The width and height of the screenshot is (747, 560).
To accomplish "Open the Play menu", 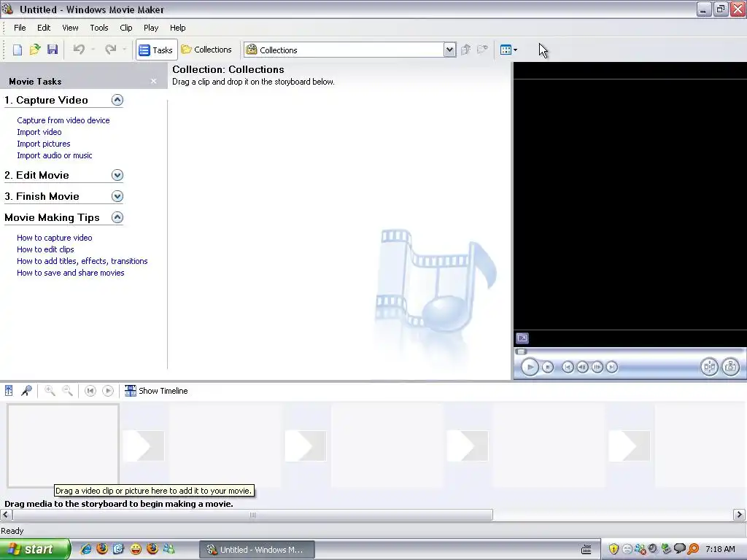I will pyautogui.click(x=151, y=28).
